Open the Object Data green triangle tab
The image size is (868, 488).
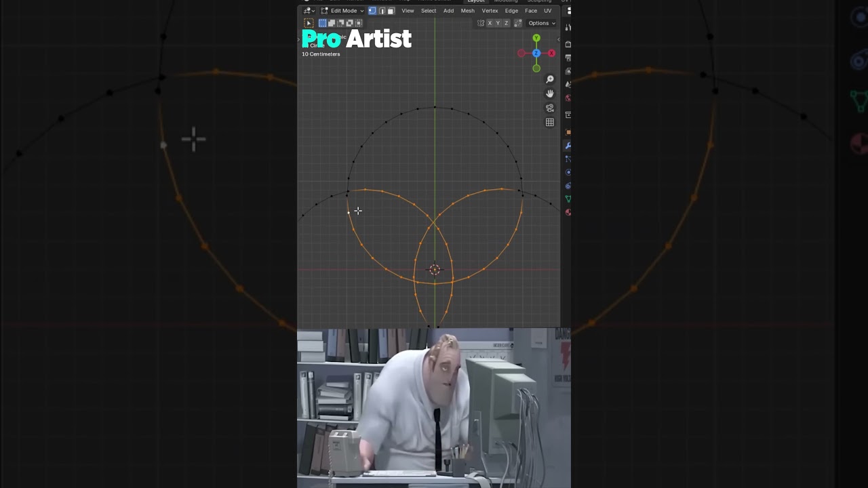click(568, 199)
